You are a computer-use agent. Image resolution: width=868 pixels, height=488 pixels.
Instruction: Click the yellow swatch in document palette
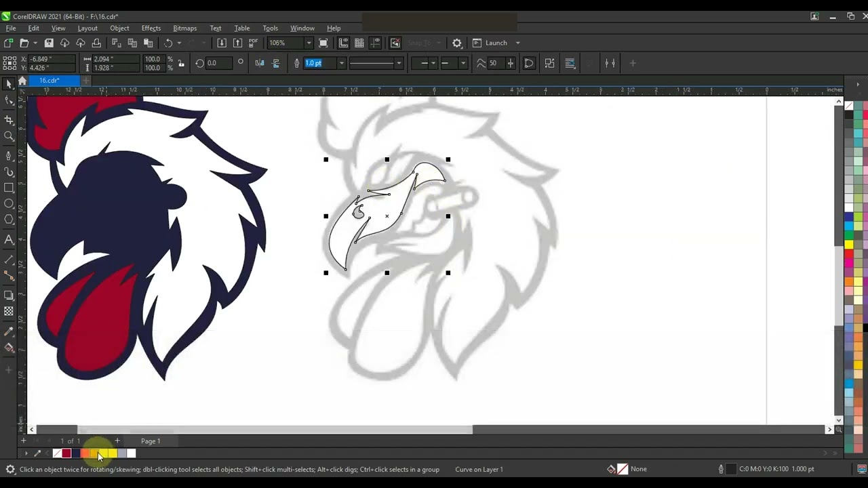[112, 453]
